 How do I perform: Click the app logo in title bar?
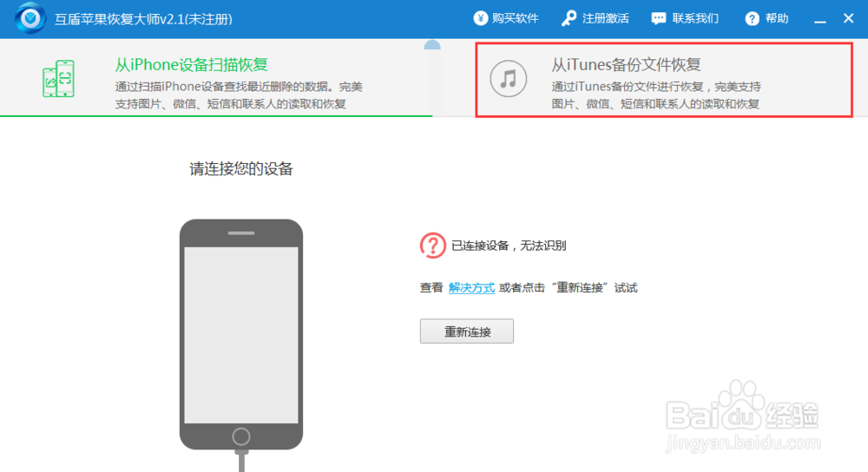(x=30, y=18)
